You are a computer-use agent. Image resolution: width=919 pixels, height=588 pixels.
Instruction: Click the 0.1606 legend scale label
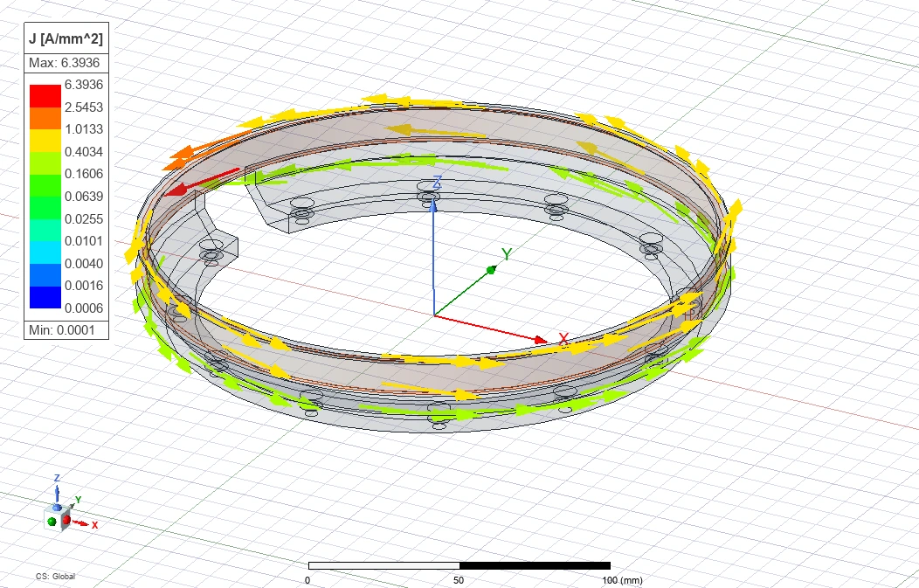[84, 174]
